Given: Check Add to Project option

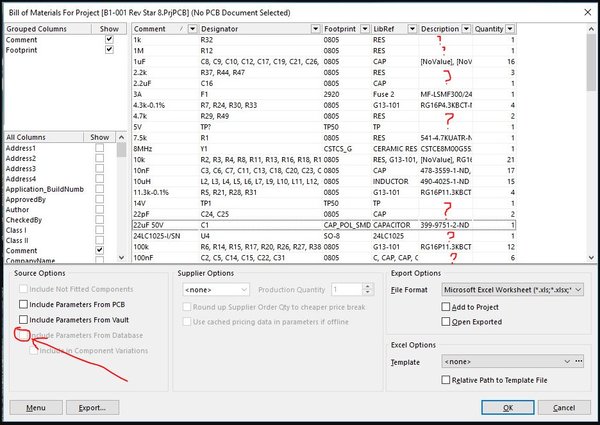Looking at the screenshot, I should (x=445, y=306).
